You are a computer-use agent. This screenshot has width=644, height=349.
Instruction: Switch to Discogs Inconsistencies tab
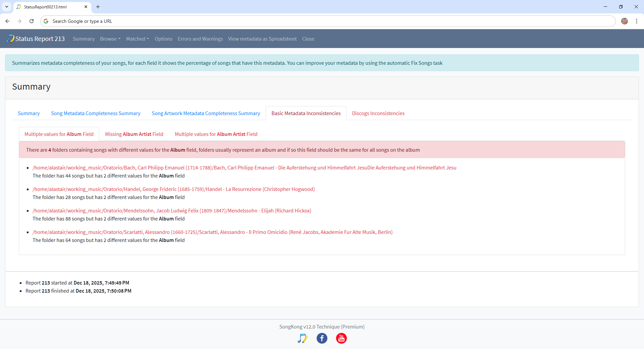click(x=378, y=113)
